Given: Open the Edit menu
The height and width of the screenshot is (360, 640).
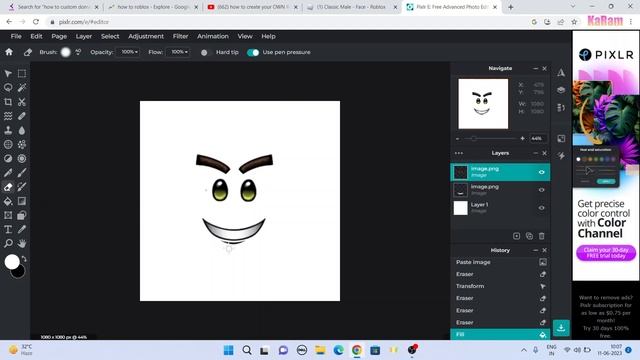Looking at the screenshot, I should click(x=36, y=36).
